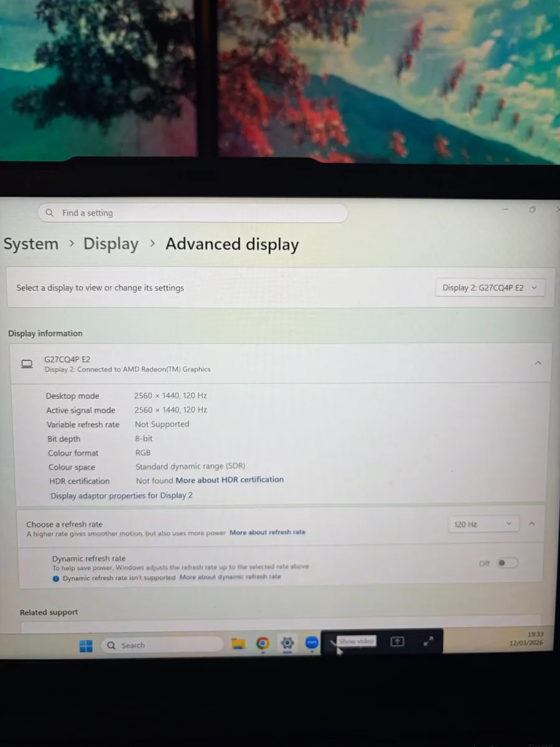
Task: Click the monitor icon beside G27CQ4P E2
Action: tap(27, 363)
